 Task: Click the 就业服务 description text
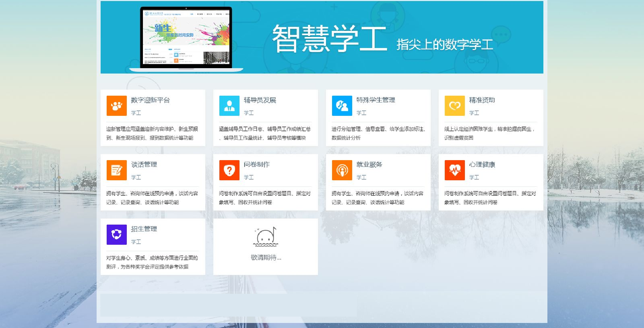coord(378,198)
